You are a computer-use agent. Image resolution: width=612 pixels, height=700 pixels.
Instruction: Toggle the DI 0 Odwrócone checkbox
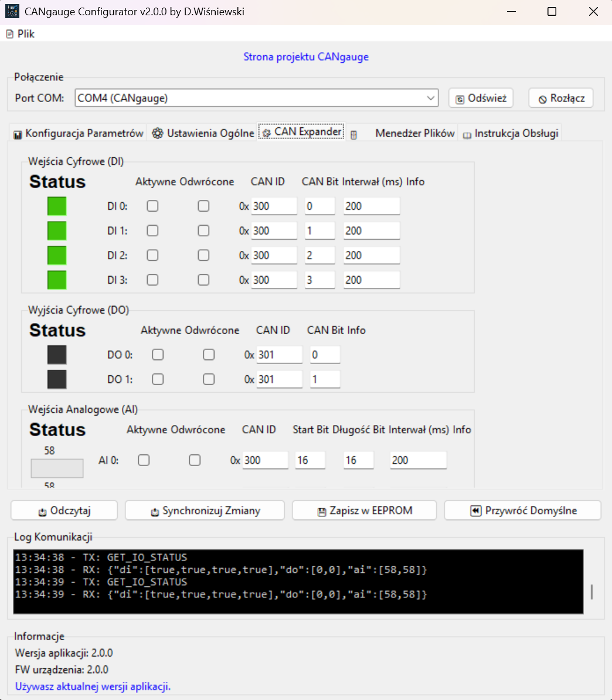point(203,206)
